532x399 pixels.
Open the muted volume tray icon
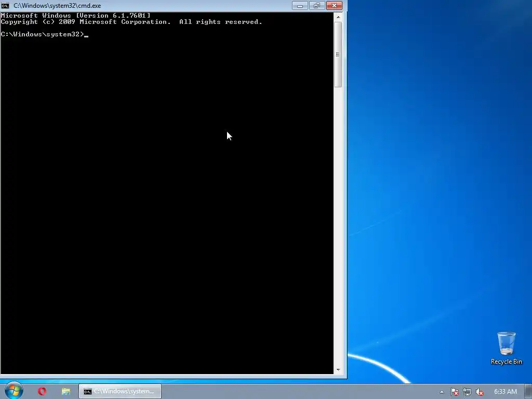480,392
